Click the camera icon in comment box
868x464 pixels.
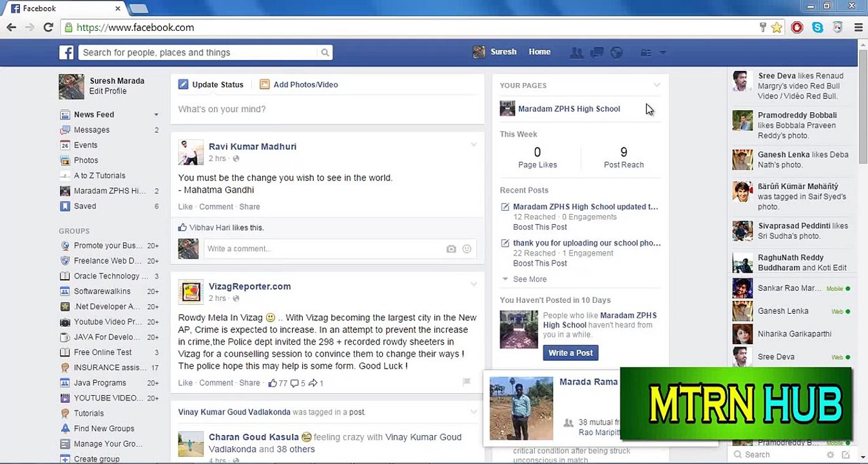click(451, 249)
